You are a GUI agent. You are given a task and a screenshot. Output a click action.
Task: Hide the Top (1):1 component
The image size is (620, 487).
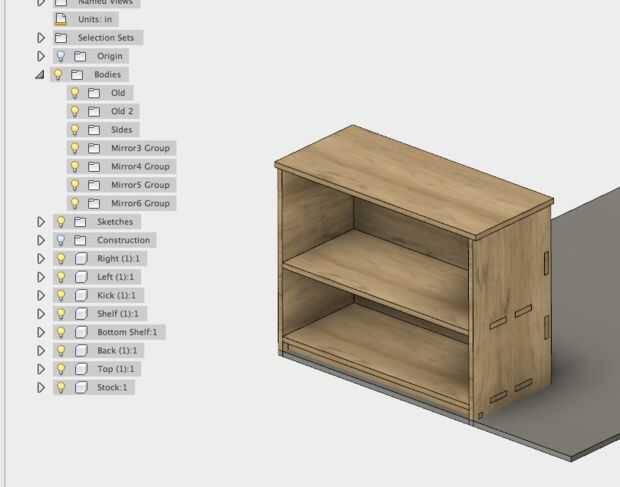point(60,369)
